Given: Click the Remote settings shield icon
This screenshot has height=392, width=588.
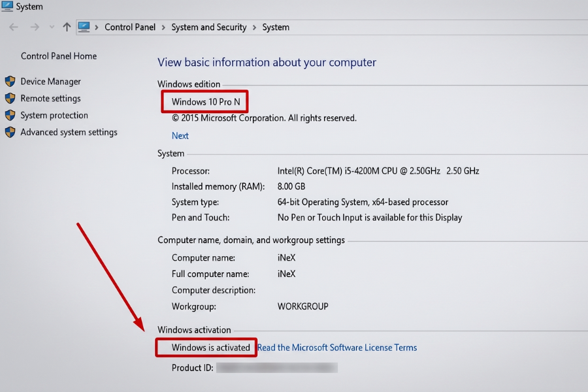Looking at the screenshot, I should pos(10,98).
